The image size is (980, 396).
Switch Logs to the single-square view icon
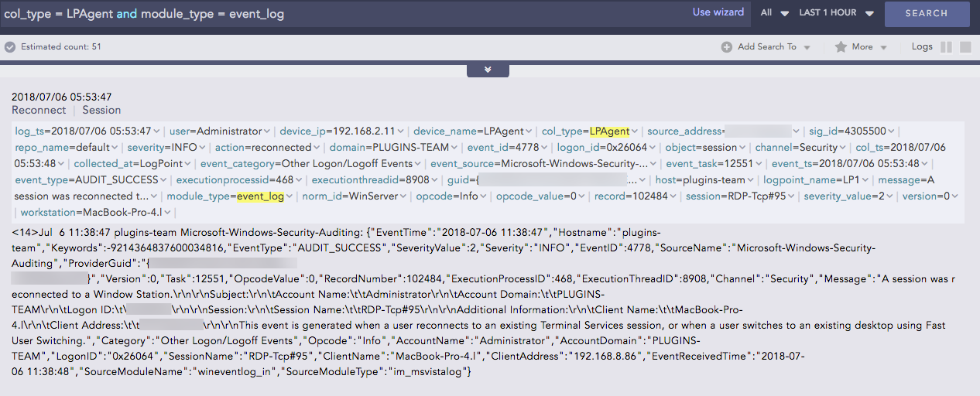point(965,47)
